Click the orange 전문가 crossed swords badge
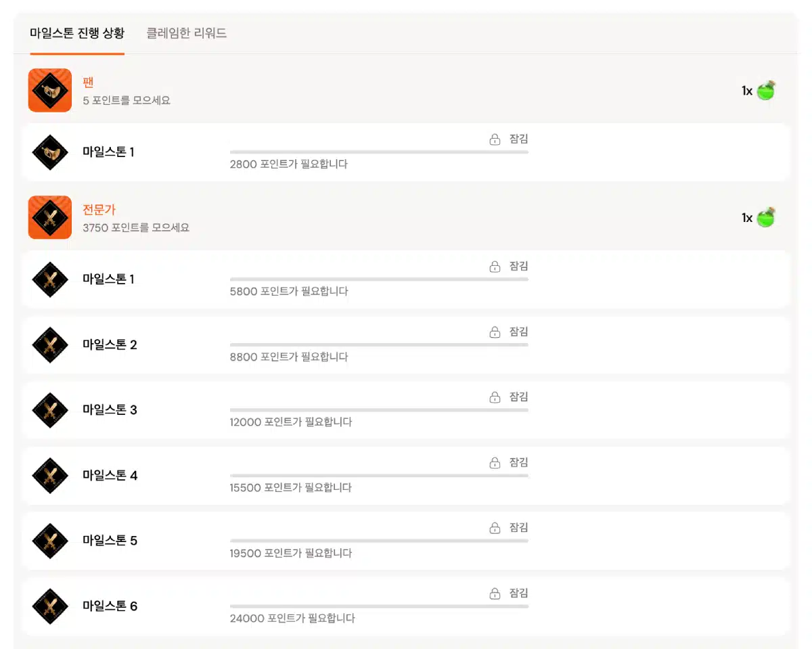This screenshot has height=649, width=812. point(50,217)
